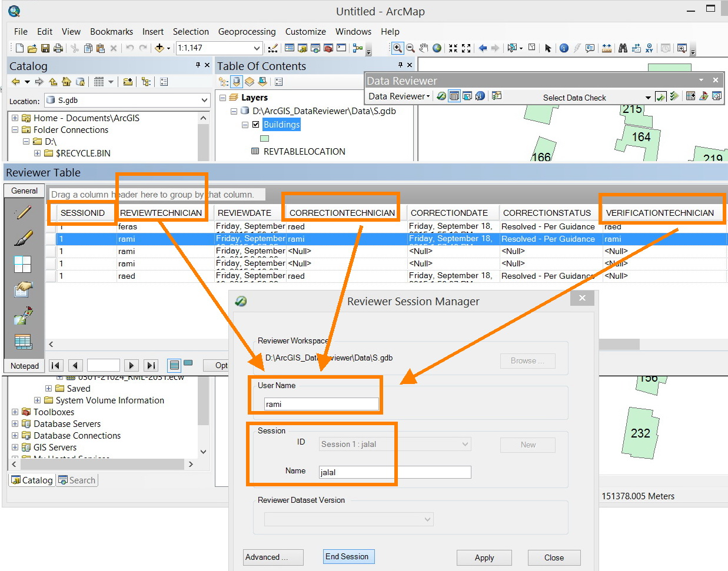Select REVTABLELOCATION in Table Of Contents
This screenshot has height=571, width=728.
pos(304,152)
